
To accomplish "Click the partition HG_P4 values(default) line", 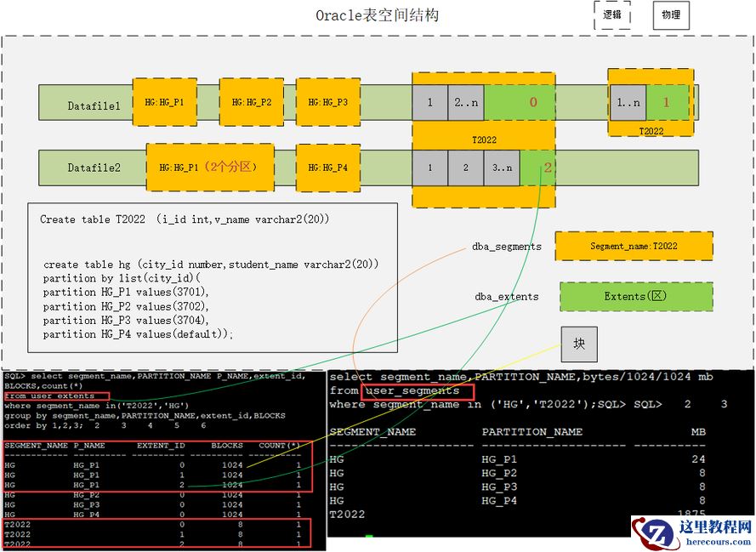I will click(138, 334).
